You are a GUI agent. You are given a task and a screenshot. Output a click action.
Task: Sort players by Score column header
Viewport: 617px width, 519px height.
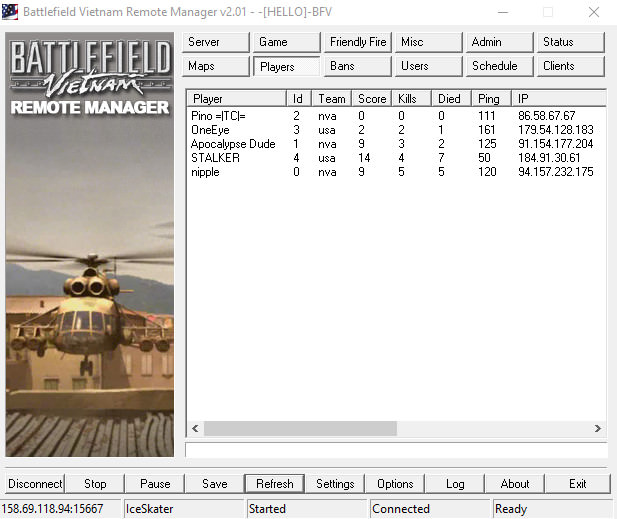[x=372, y=99]
